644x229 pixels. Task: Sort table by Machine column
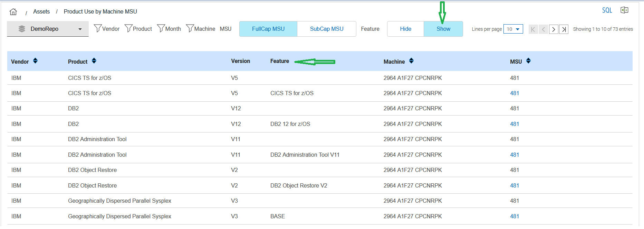point(411,61)
